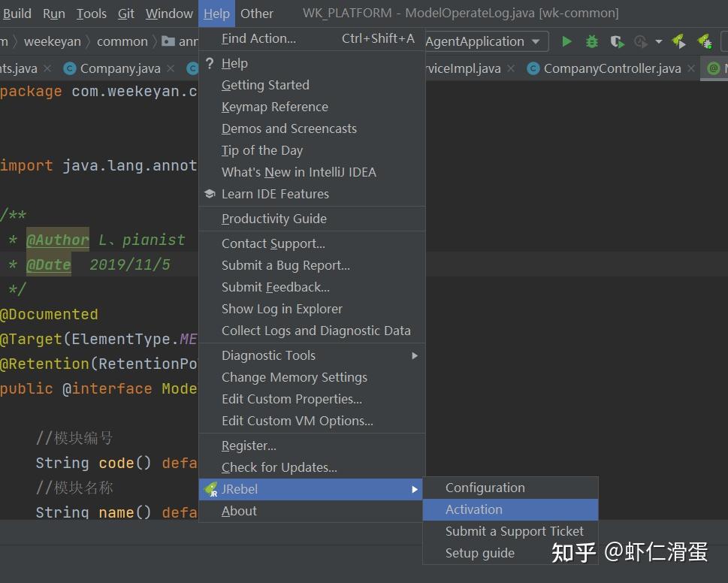This screenshot has width=728, height=583.
Task: Select Activation from the JRebel submenu
Action: tap(474, 509)
